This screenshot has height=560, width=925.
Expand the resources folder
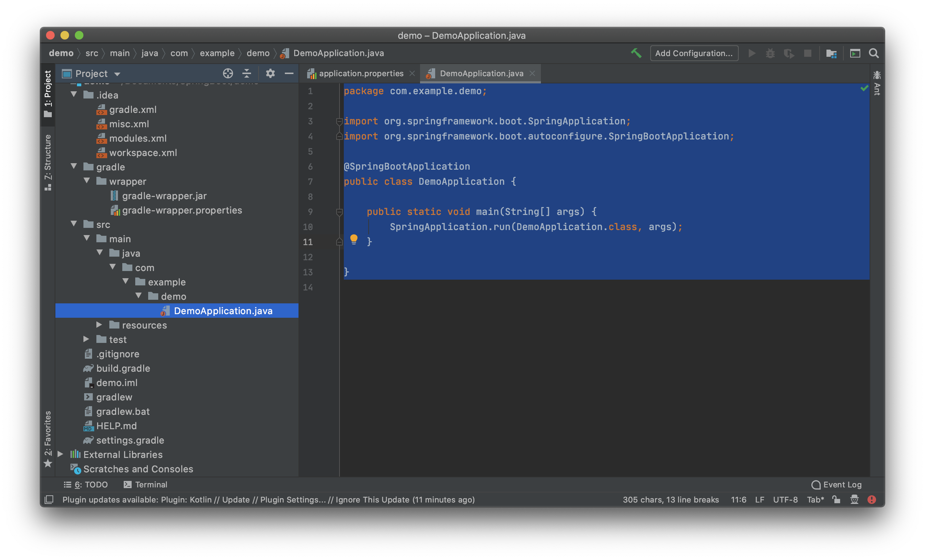[x=99, y=325]
